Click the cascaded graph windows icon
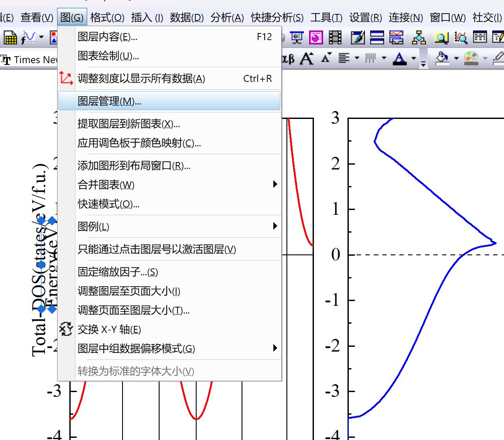Screen dimensions: 504x440 [x=396, y=37]
